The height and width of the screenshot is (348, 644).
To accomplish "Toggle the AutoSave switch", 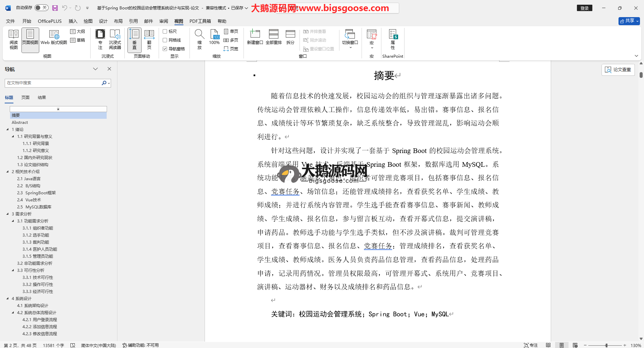I will [x=41, y=8].
